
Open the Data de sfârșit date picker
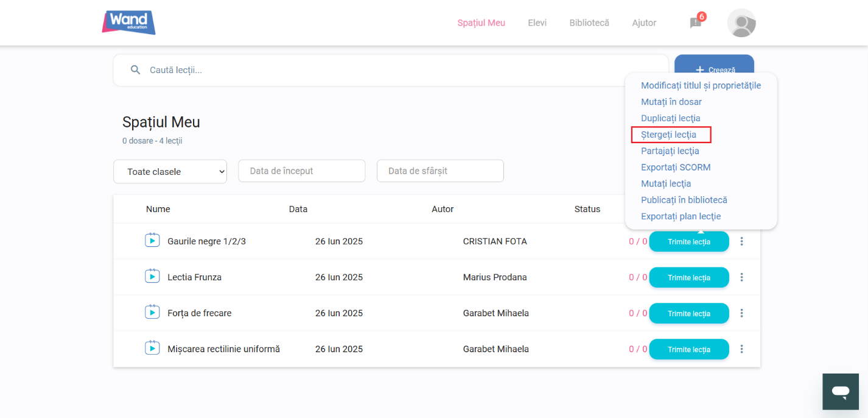439,171
